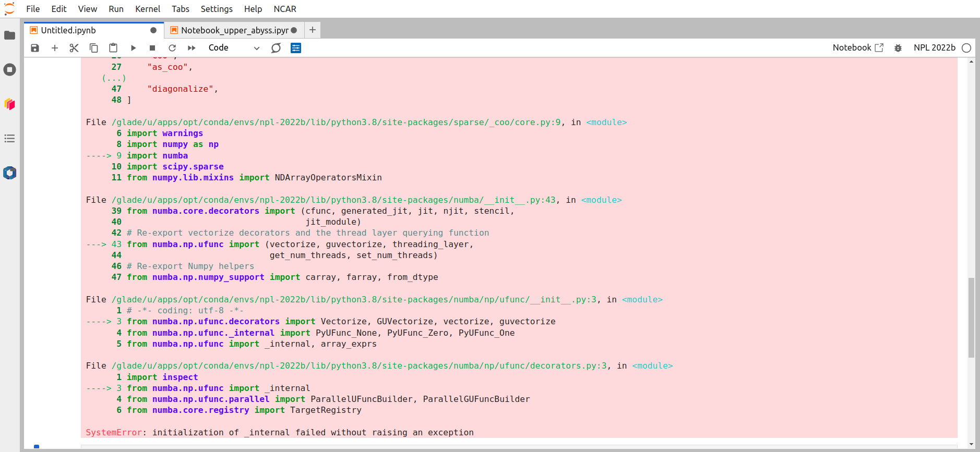Open the Edit menu
980x452 pixels.
point(59,9)
